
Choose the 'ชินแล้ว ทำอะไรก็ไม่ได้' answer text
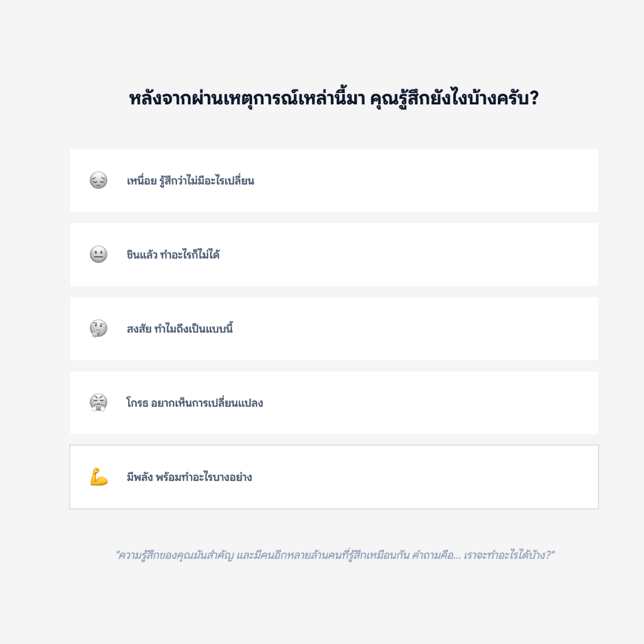point(173,255)
